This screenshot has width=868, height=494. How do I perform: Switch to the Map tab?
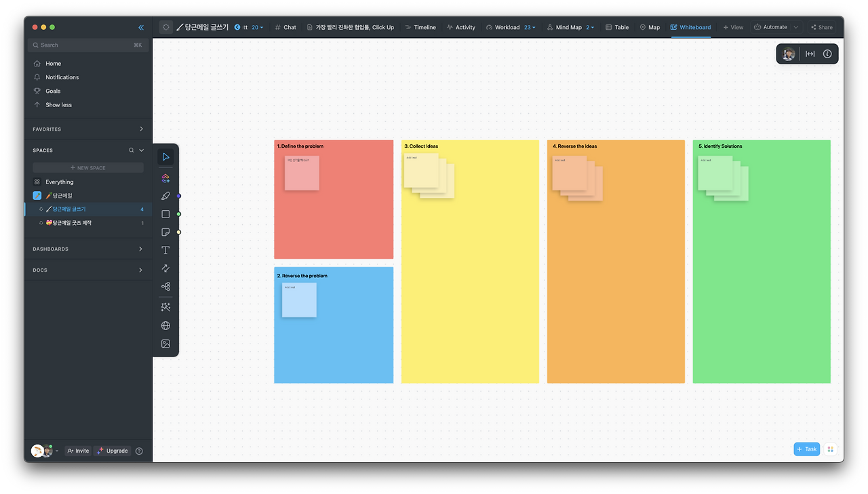point(650,28)
